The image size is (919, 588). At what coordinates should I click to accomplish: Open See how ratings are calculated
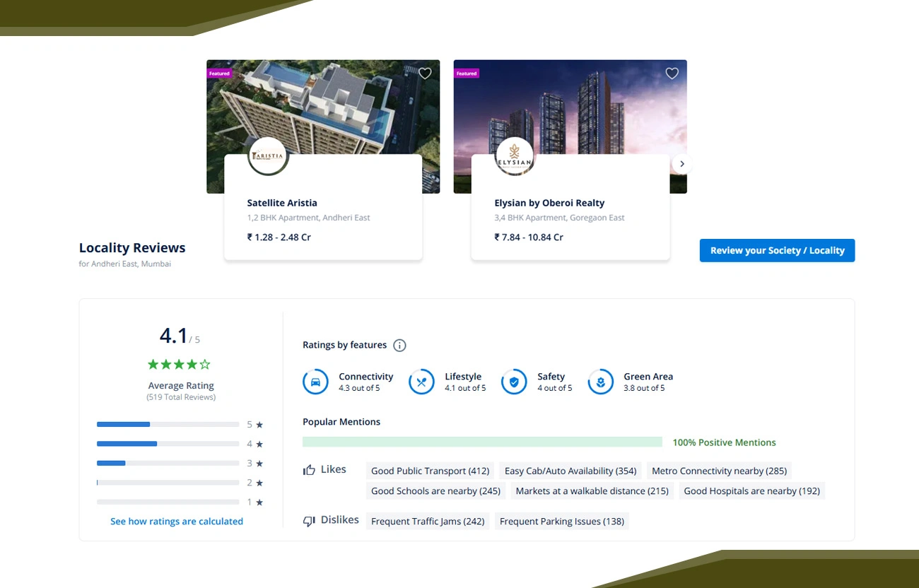tap(176, 521)
